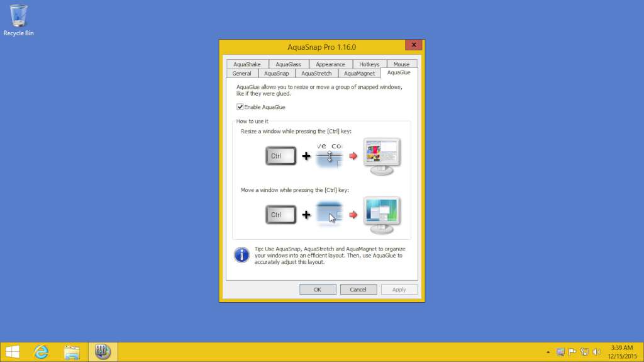This screenshot has height=362, width=644.
Task: Click the red arrow in move example
Action: click(353, 215)
